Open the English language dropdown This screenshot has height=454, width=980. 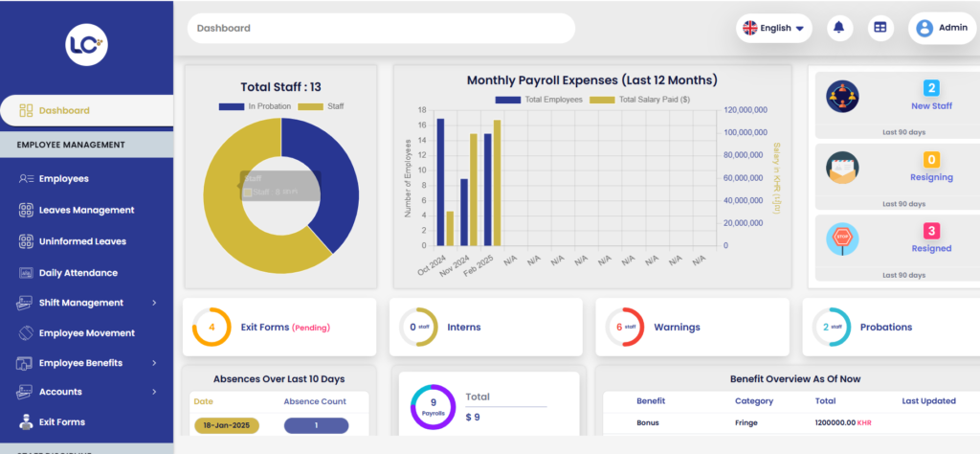pyautogui.click(x=773, y=28)
